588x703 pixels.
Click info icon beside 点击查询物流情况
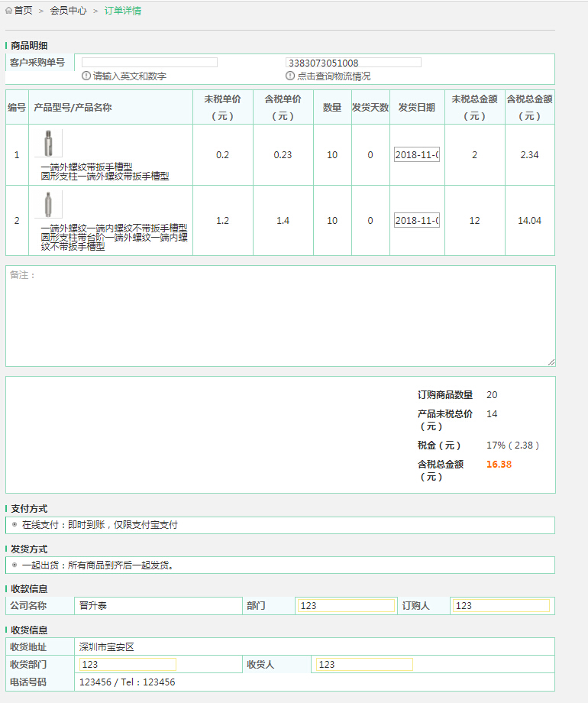290,76
